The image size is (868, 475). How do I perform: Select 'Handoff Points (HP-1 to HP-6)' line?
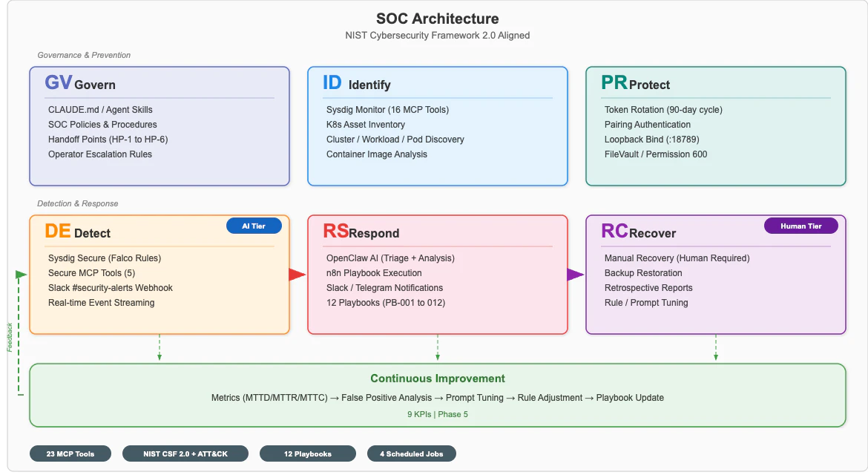click(108, 140)
